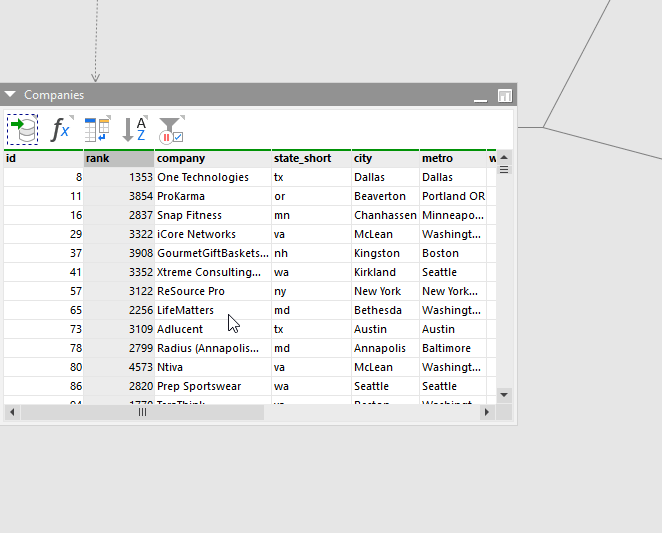Select the ProKarma cell
The height and width of the screenshot is (533, 662).
[x=213, y=196]
